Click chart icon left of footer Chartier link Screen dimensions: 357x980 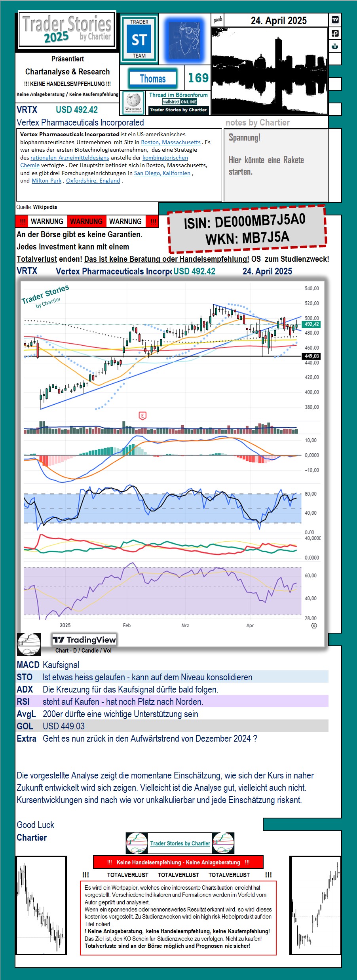pos(137,843)
